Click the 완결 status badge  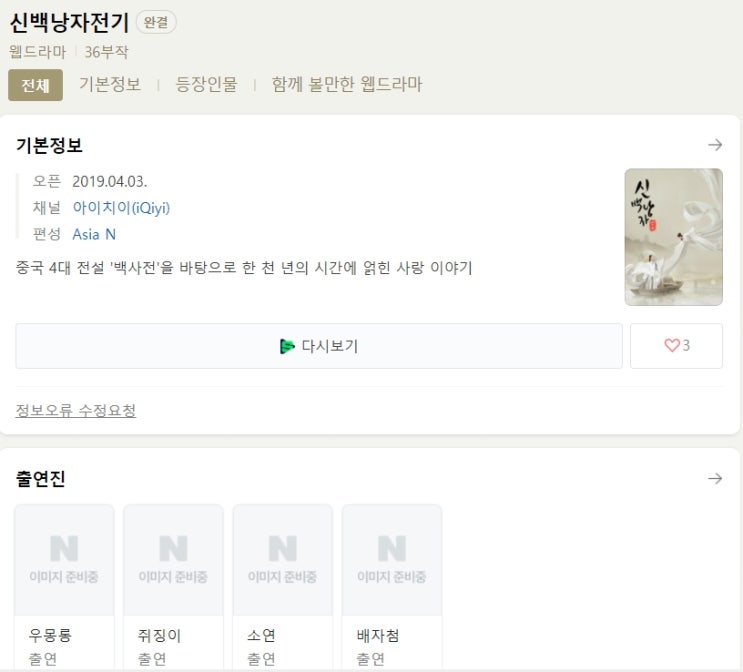[156, 23]
